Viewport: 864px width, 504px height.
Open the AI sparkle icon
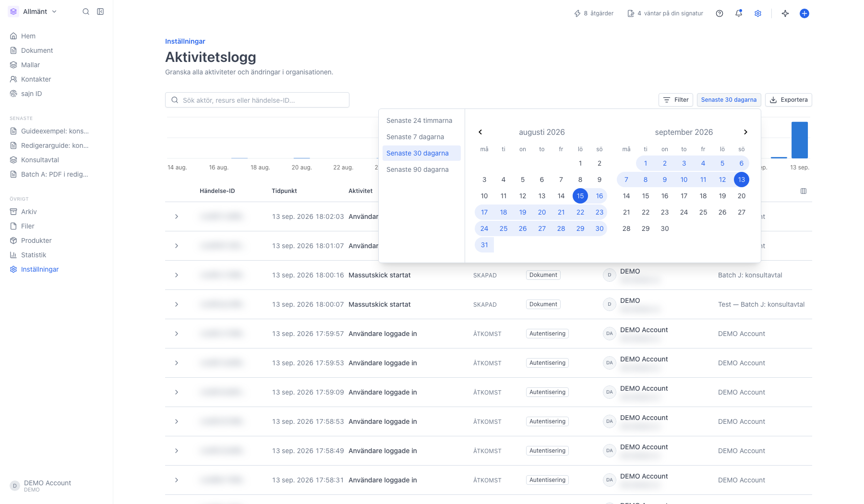pos(785,13)
